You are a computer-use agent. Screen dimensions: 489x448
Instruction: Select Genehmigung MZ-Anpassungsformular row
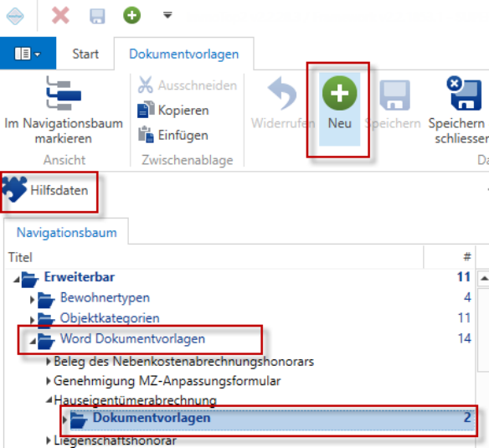tap(167, 381)
